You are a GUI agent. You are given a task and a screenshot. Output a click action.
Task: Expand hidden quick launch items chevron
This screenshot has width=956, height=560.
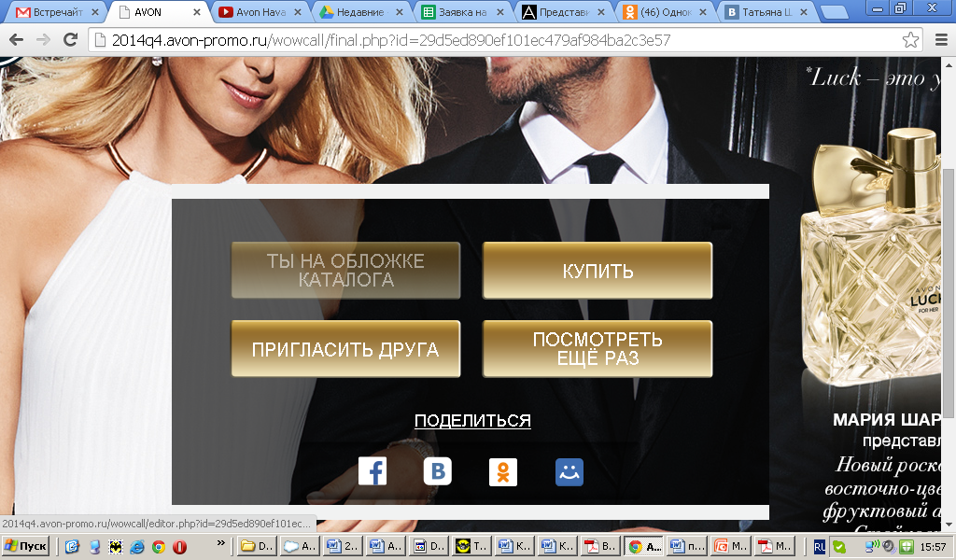coord(220,542)
